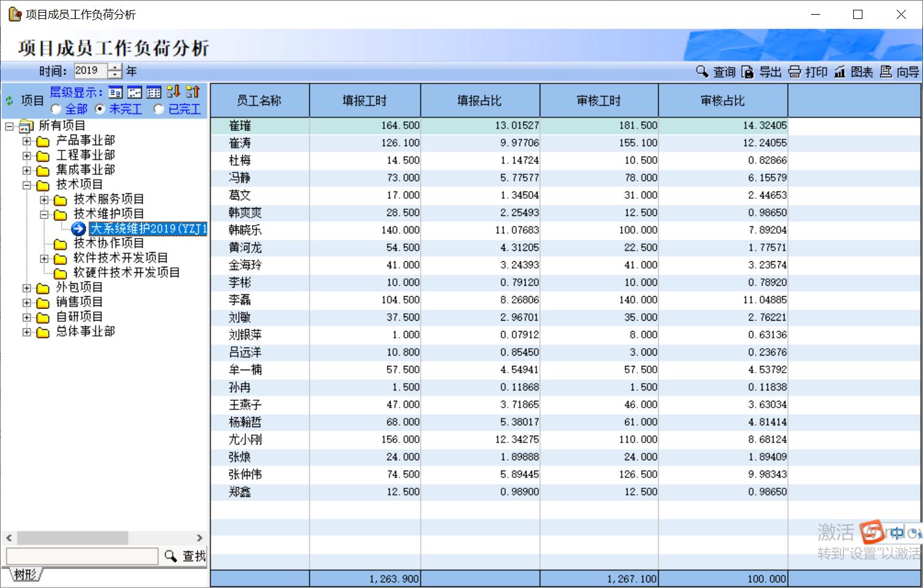The height and width of the screenshot is (588, 923).
Task: Expand the 软件技术开发项目 node
Action: 44,259
